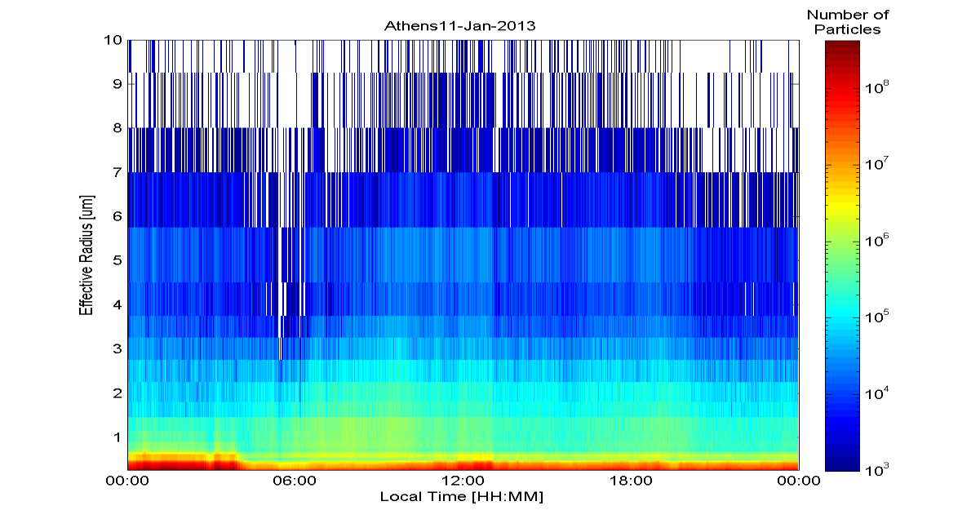Click the Local Time [HH:MM] axis label
This screenshot has height=528, width=980.
pos(461,496)
